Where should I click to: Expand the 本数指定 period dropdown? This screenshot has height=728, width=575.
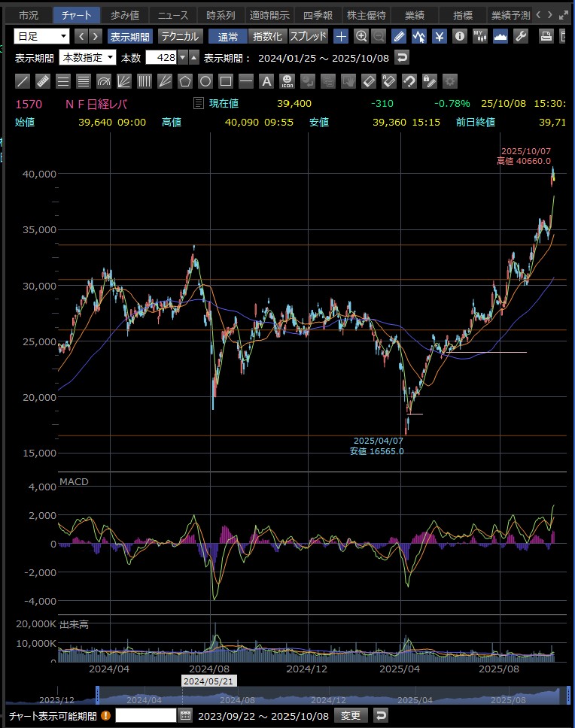[88, 58]
